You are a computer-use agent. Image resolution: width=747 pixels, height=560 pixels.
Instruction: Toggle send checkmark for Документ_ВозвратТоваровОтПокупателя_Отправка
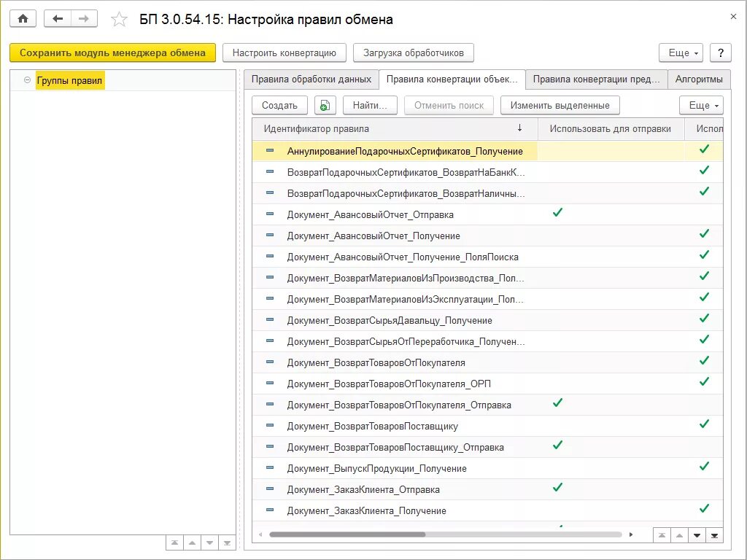point(557,402)
